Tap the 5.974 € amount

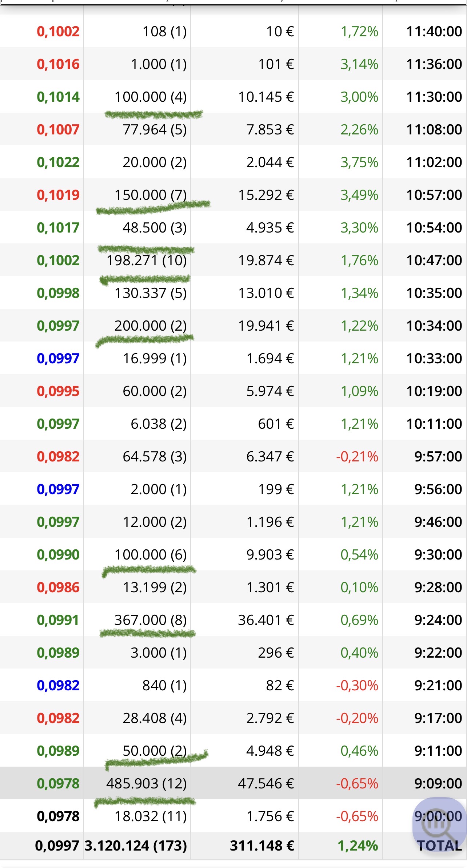pyautogui.click(x=270, y=391)
